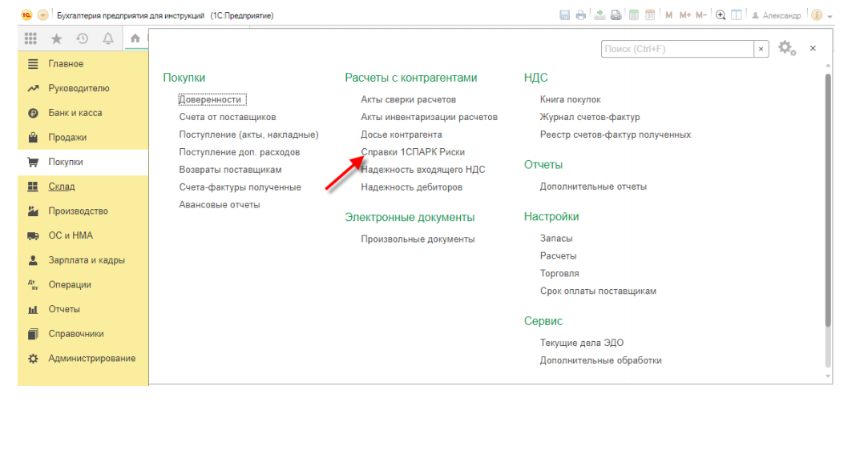The image size is (868, 450).
Task: Open the History clock icon
Action: click(x=82, y=38)
